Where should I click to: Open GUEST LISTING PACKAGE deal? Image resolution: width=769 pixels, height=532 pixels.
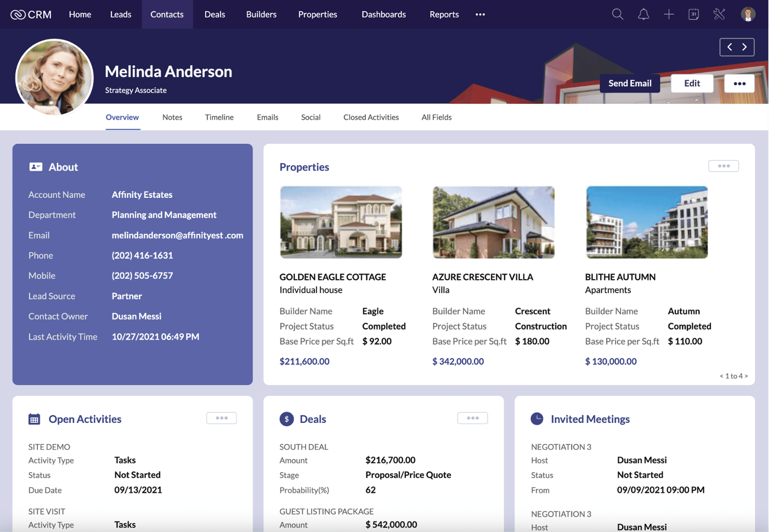(326, 511)
